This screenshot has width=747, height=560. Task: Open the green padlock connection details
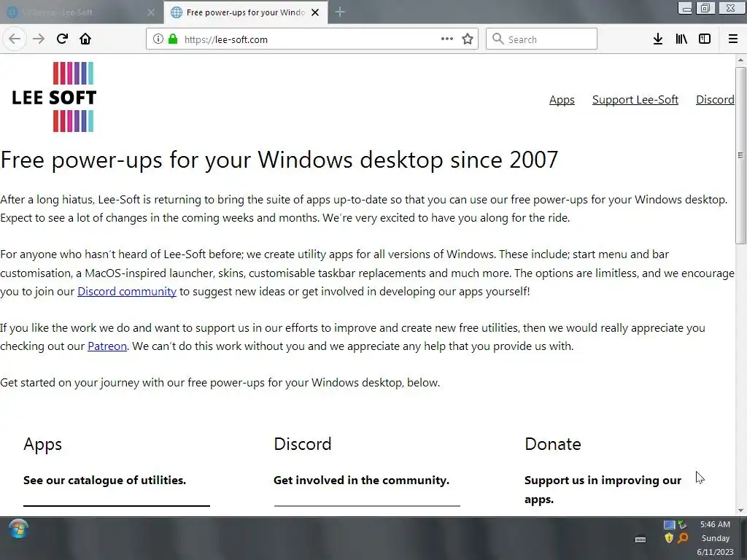173,39
